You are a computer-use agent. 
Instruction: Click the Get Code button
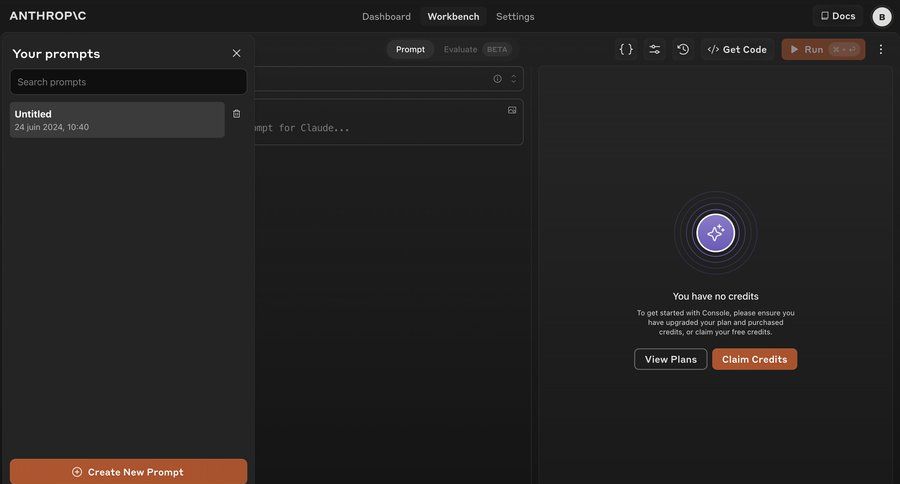click(737, 49)
